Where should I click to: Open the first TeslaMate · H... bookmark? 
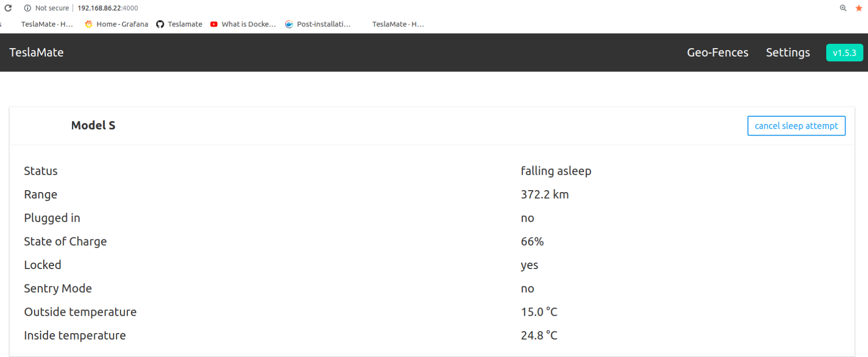click(x=47, y=24)
